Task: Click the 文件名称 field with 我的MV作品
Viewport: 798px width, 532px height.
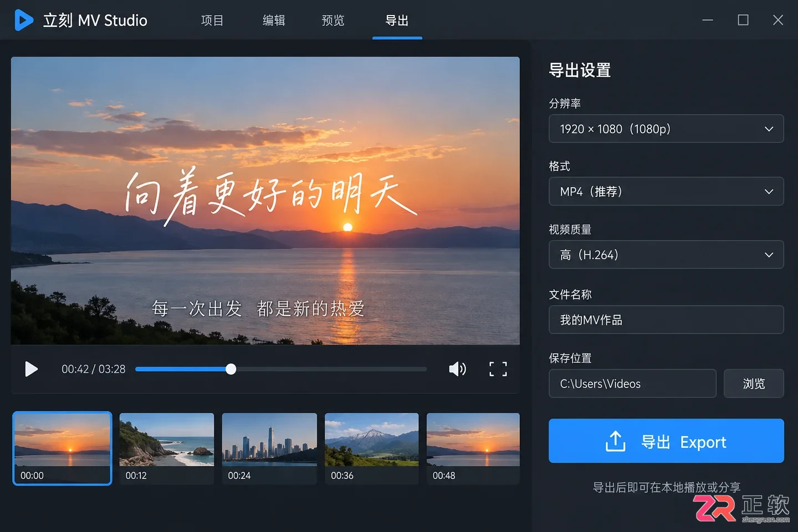Action: pos(666,320)
